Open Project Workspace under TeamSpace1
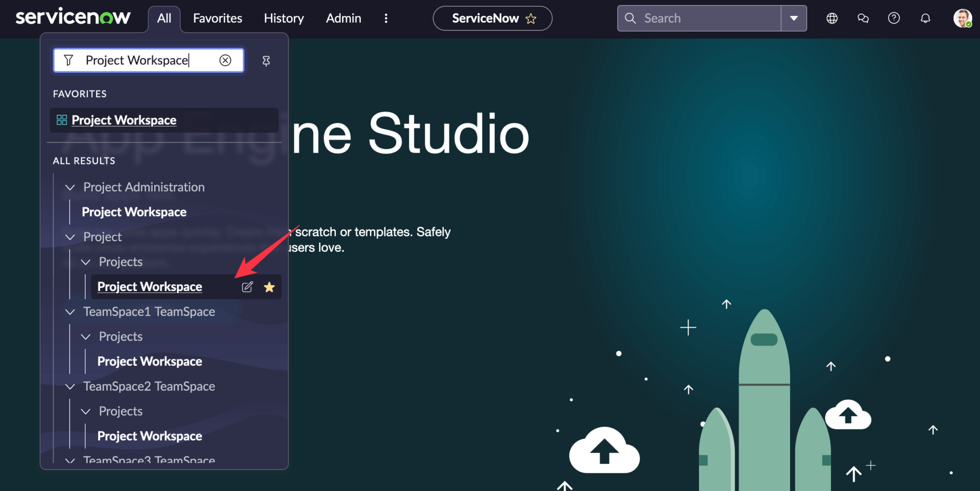The image size is (980, 491). [150, 361]
